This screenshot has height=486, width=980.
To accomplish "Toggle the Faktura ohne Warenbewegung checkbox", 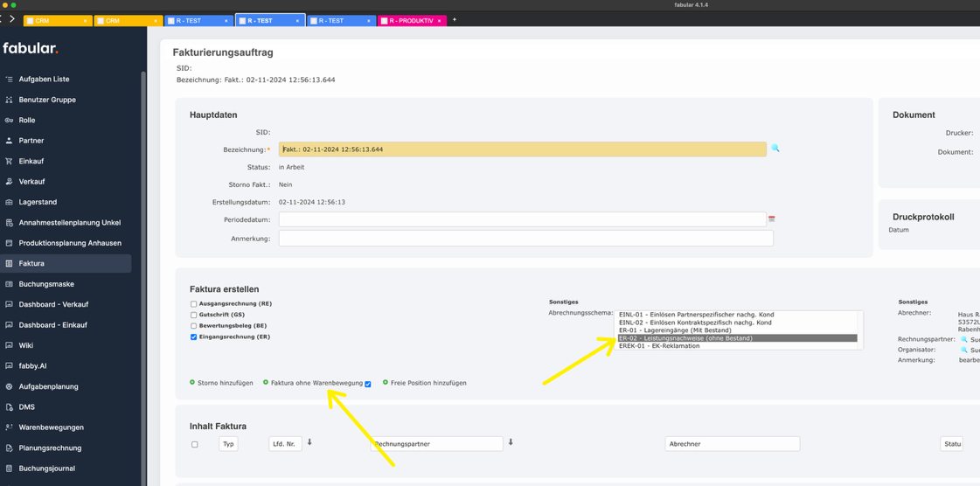I will 368,384.
